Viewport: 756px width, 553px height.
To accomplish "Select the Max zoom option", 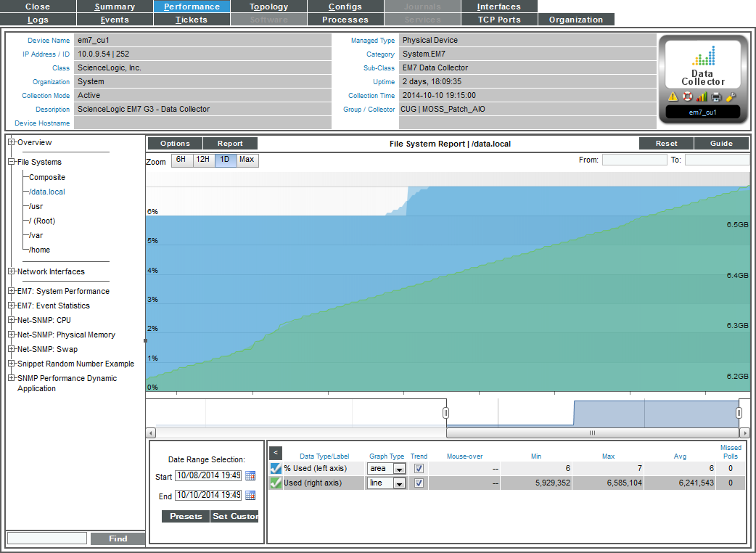I will coord(247,160).
